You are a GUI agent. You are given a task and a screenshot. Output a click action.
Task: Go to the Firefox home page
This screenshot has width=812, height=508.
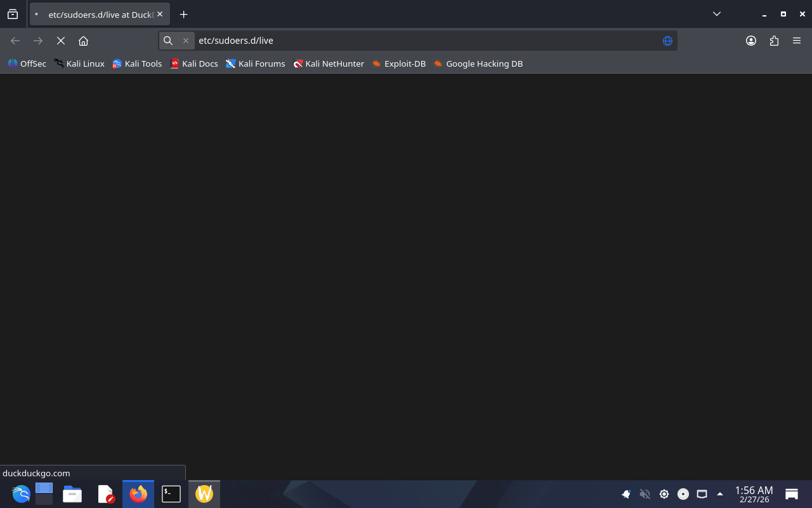[x=83, y=41]
